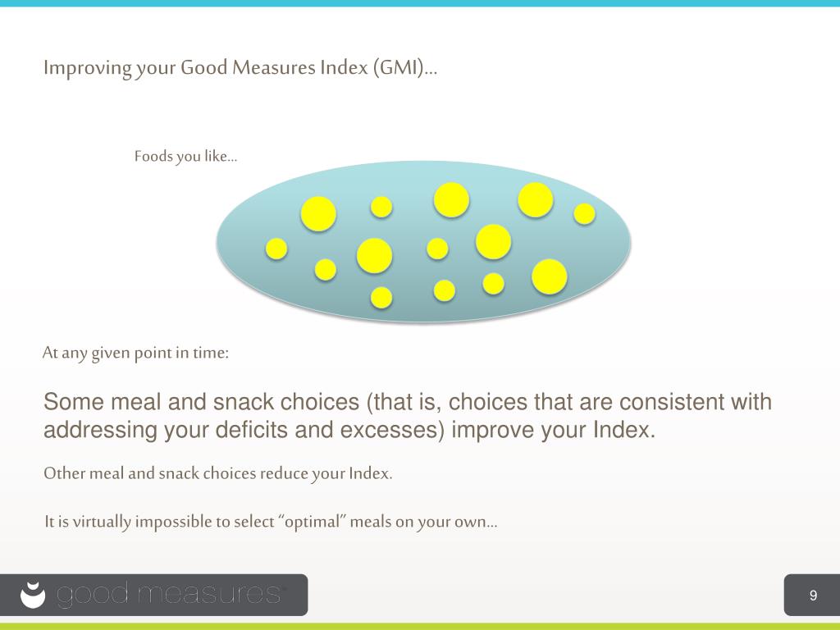Click the Good Measures bowl logo icon

(33, 595)
